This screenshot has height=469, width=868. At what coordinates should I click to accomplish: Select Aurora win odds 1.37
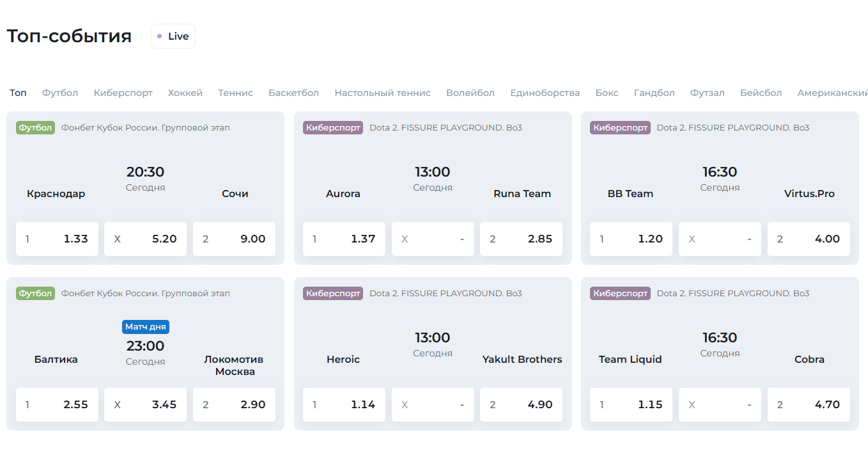click(x=344, y=239)
